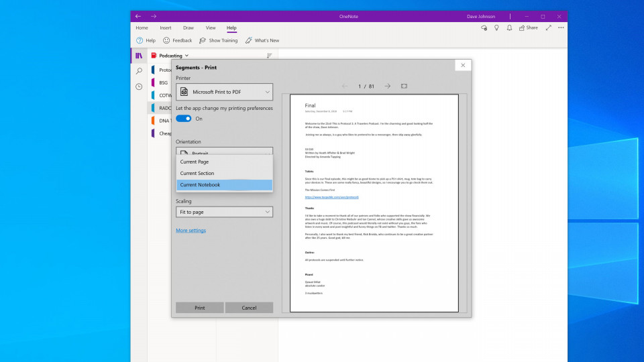Open recent notes clock icon
The image size is (644, 362).
pyautogui.click(x=139, y=86)
